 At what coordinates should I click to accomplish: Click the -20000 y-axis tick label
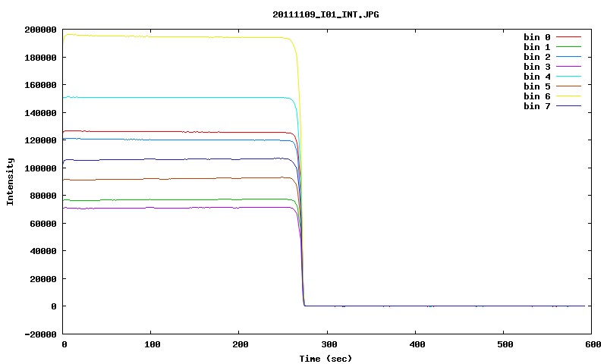click(41, 334)
